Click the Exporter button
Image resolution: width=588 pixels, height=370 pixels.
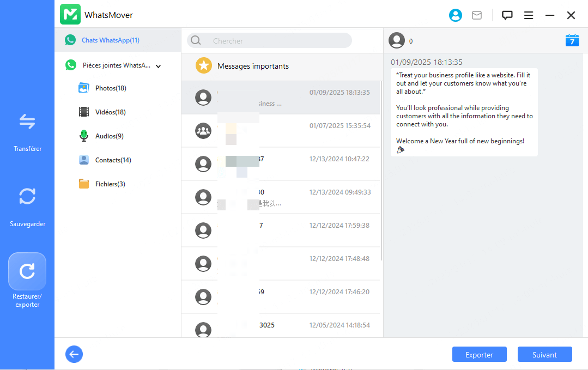tap(479, 354)
